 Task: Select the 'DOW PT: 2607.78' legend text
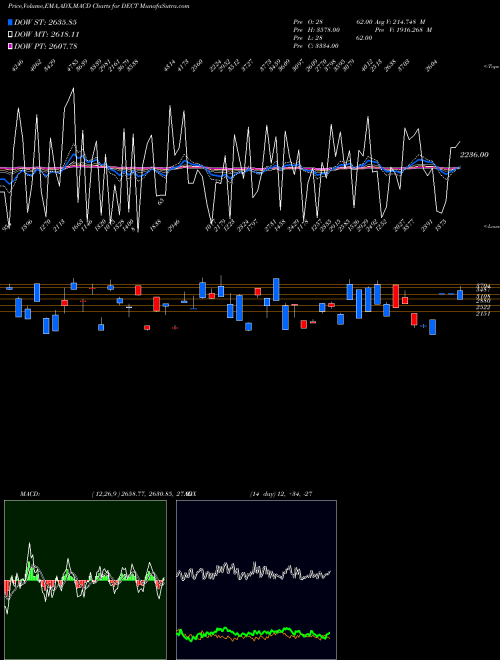tap(46, 46)
